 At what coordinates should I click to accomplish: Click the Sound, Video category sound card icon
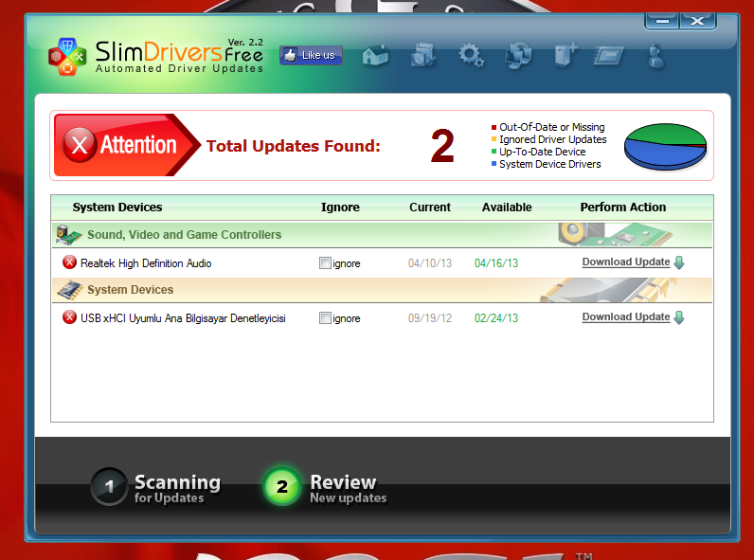pyautogui.click(x=68, y=235)
